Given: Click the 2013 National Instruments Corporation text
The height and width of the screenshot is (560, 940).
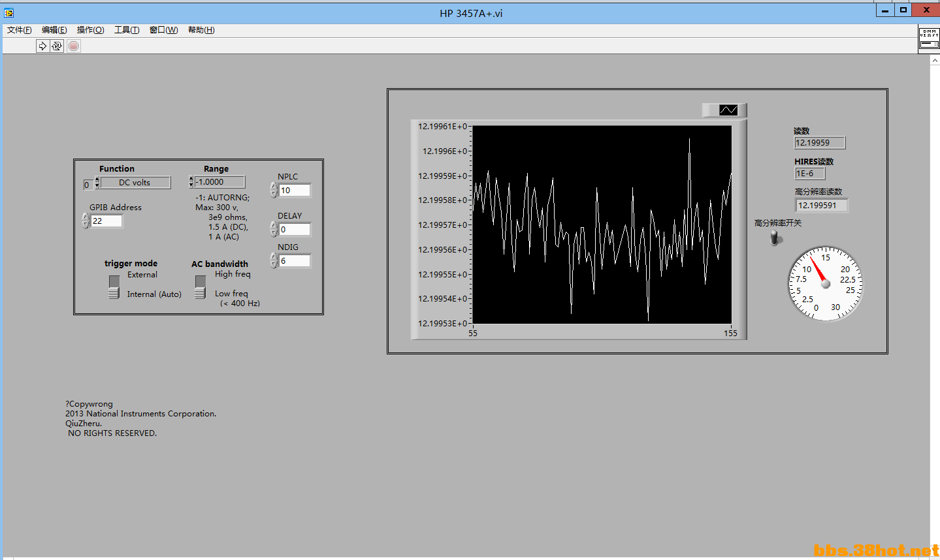Looking at the screenshot, I should [x=140, y=414].
